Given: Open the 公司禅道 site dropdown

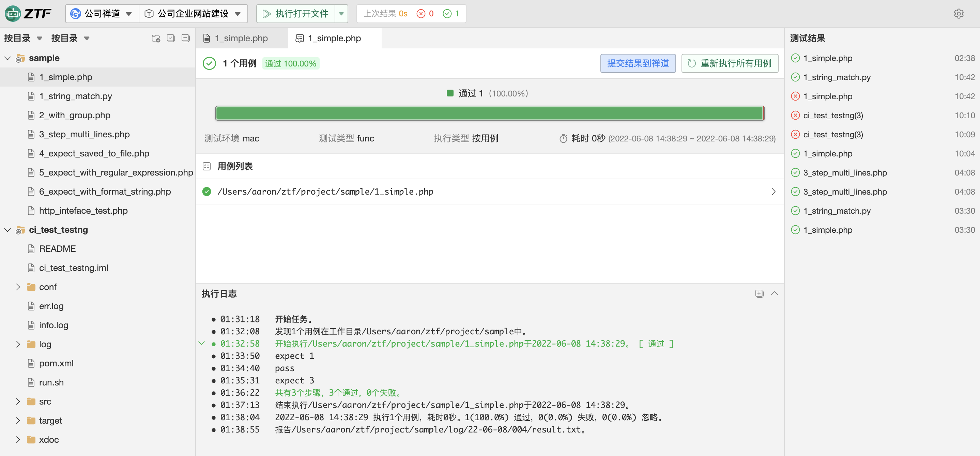Looking at the screenshot, I should tap(102, 14).
